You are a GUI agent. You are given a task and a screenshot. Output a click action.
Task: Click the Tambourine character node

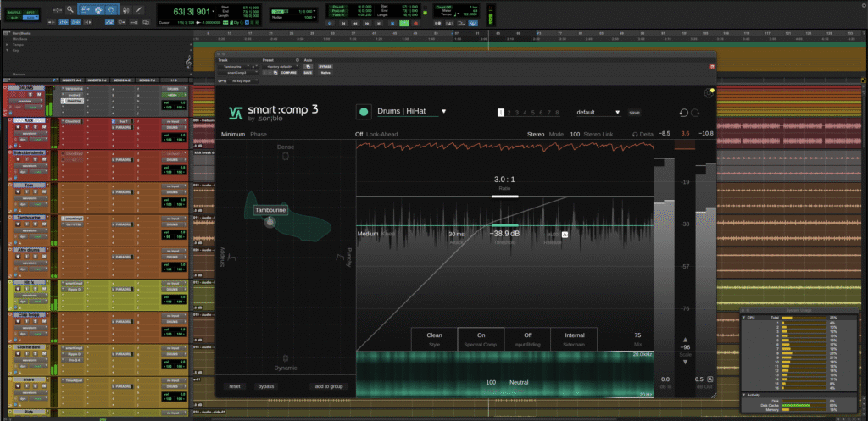tap(270, 223)
